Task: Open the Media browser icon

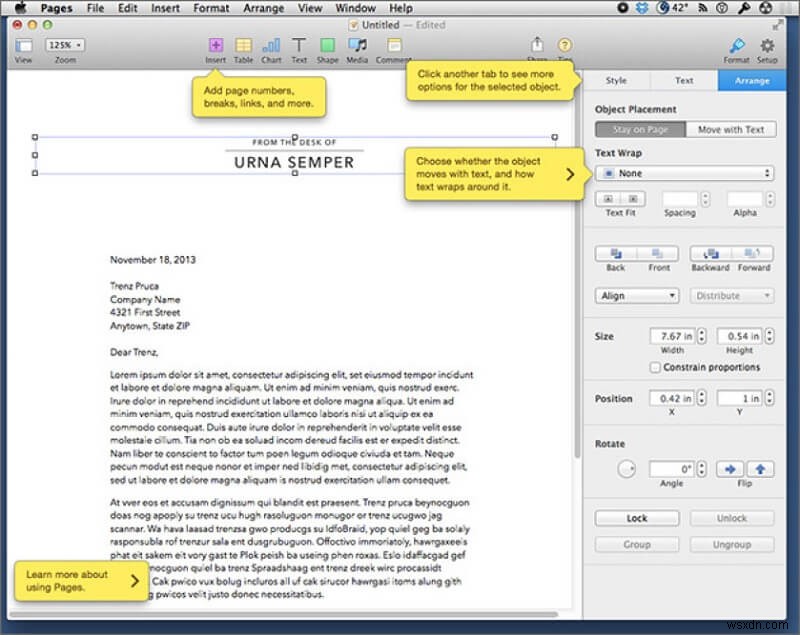Action: click(357, 46)
